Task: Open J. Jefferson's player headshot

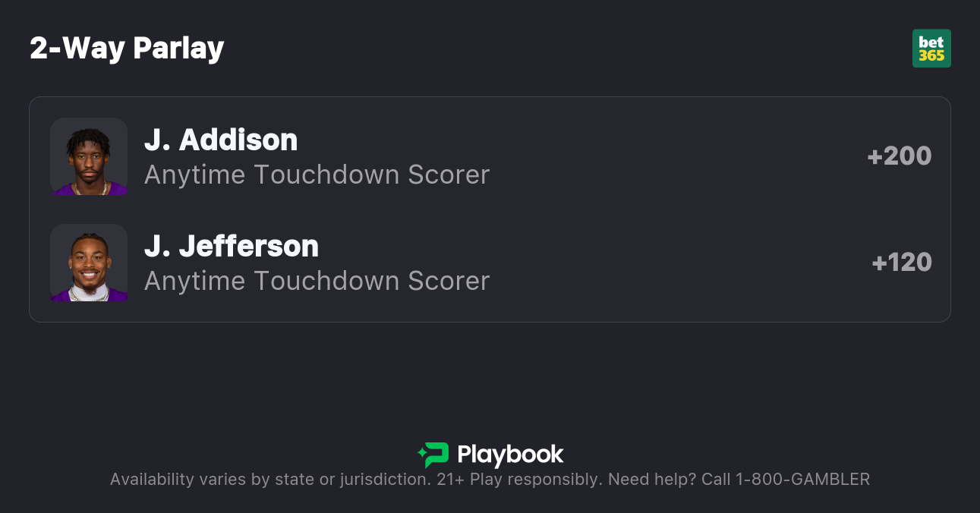Action: tap(89, 263)
